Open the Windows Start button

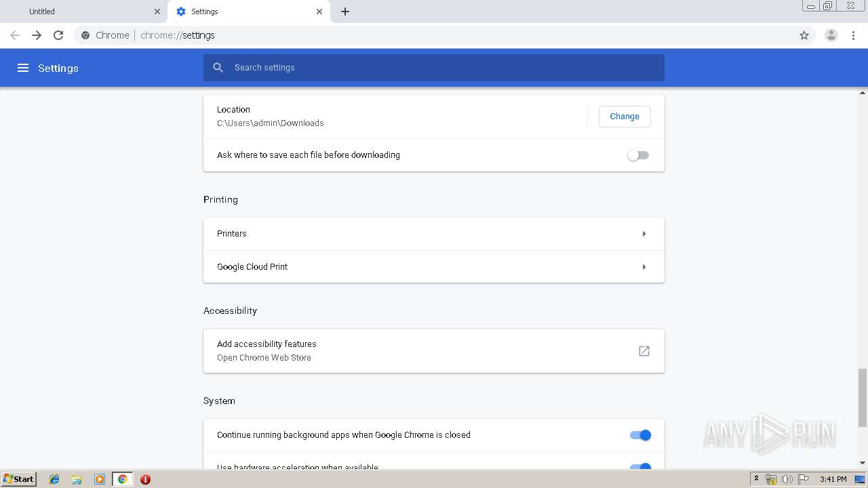click(x=18, y=479)
